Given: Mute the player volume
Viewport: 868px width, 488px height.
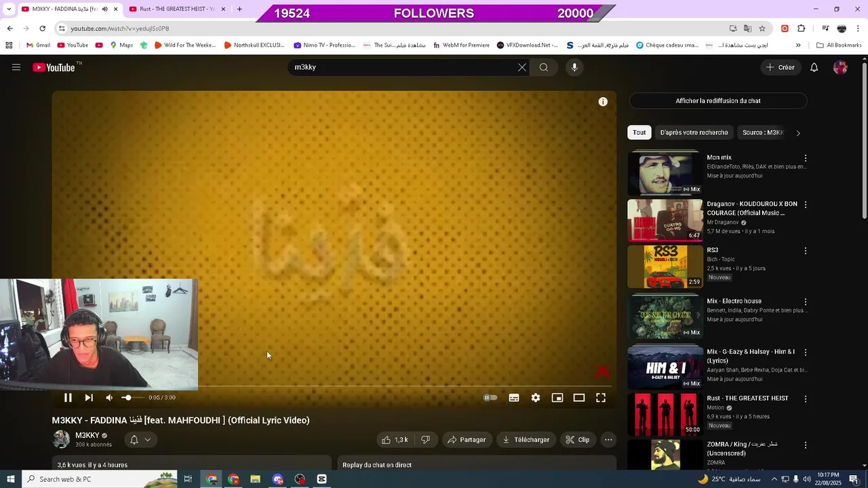Looking at the screenshot, I should (109, 398).
